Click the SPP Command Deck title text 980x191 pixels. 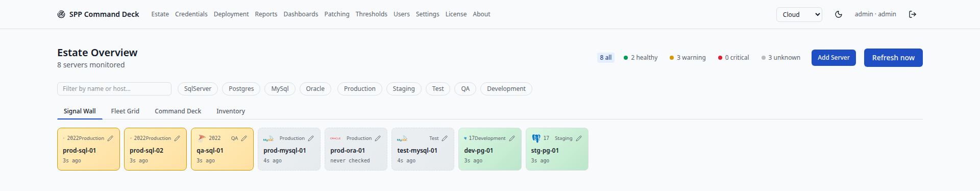point(104,14)
